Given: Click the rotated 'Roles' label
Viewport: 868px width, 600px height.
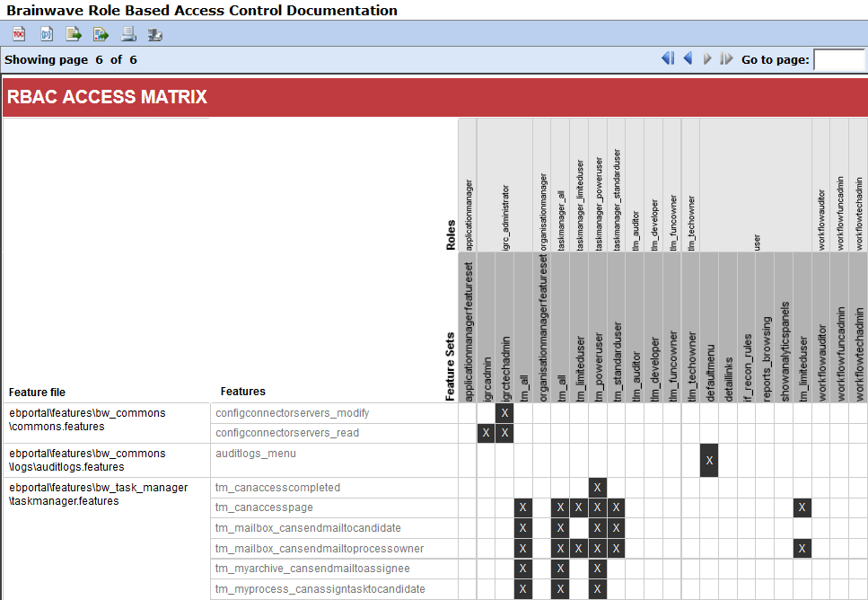Looking at the screenshot, I should (x=451, y=235).
